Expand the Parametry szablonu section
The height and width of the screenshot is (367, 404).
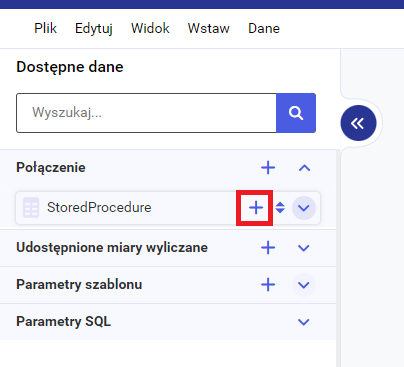304,285
